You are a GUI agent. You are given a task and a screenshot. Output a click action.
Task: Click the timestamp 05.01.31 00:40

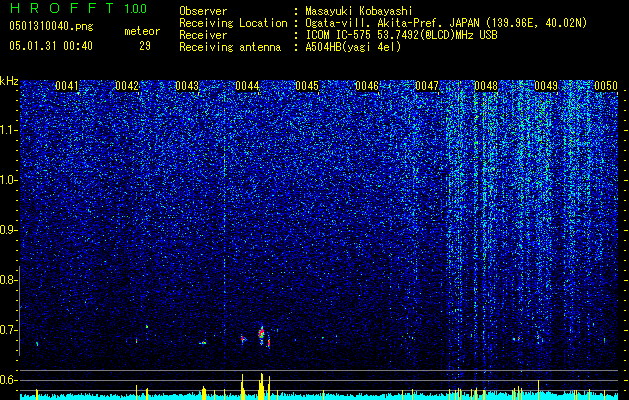click(x=51, y=46)
